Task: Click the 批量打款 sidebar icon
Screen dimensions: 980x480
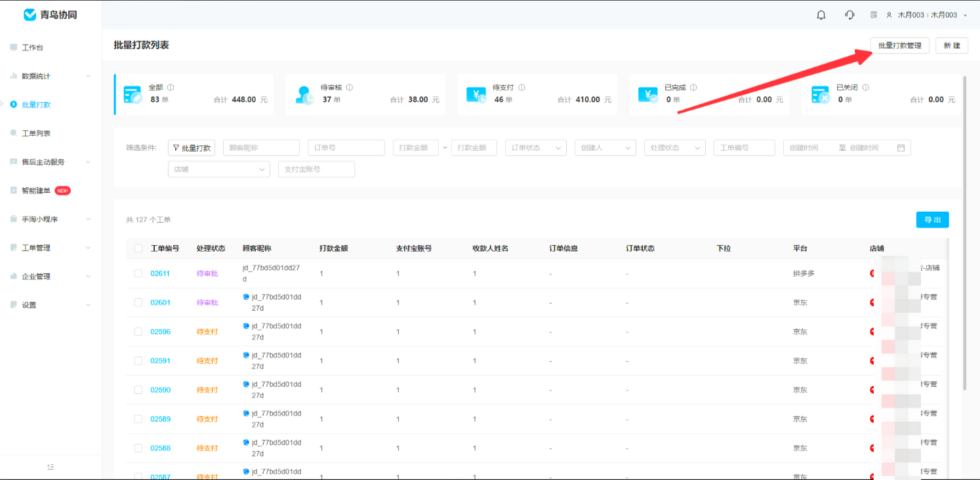Action: tap(14, 104)
